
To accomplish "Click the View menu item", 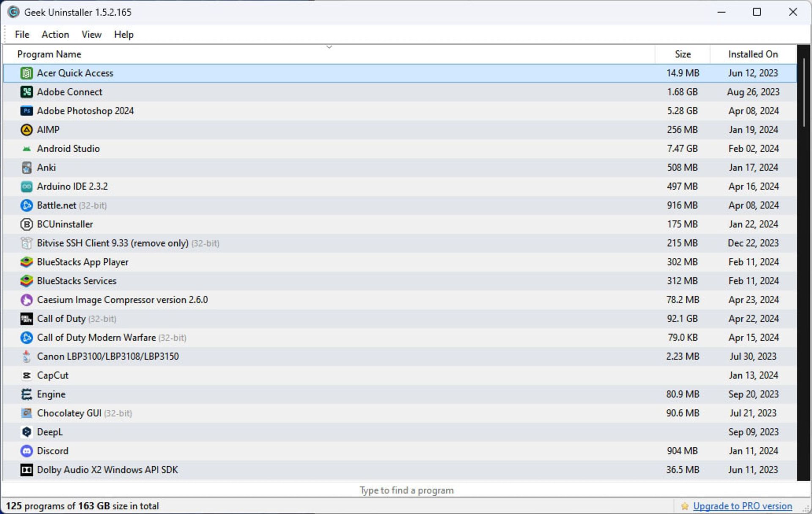I will [91, 34].
